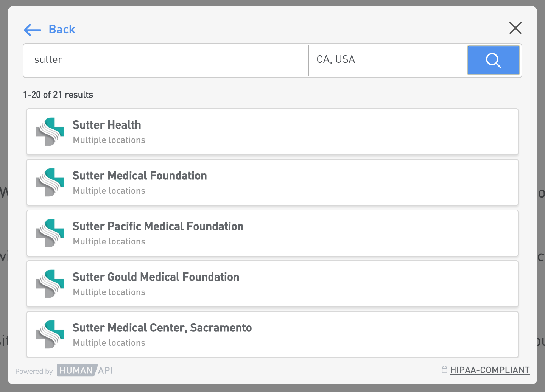The height and width of the screenshot is (392, 545).
Task: Focus the provider search field containing "sutter"
Action: 166,60
